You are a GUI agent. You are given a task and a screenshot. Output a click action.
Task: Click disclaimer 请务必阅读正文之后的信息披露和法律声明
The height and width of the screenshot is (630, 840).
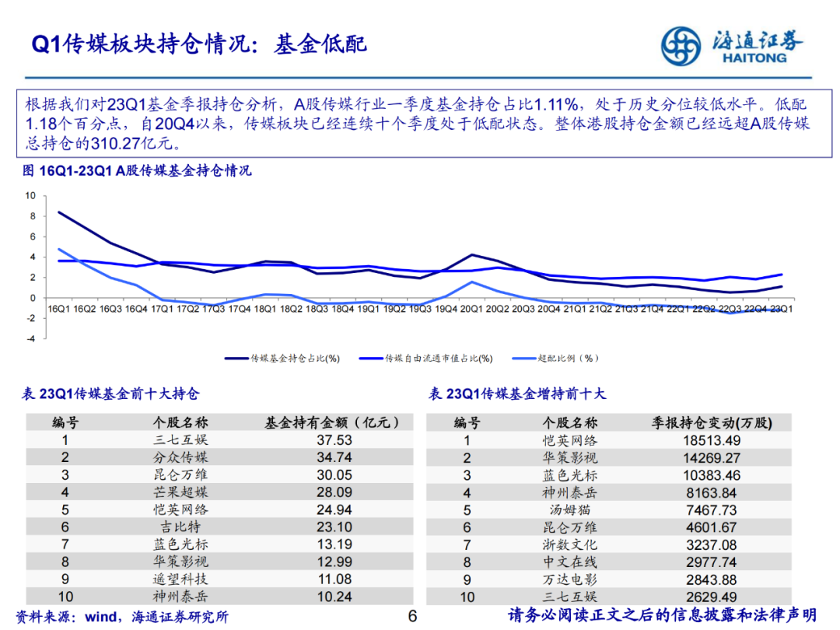pyautogui.click(x=662, y=615)
